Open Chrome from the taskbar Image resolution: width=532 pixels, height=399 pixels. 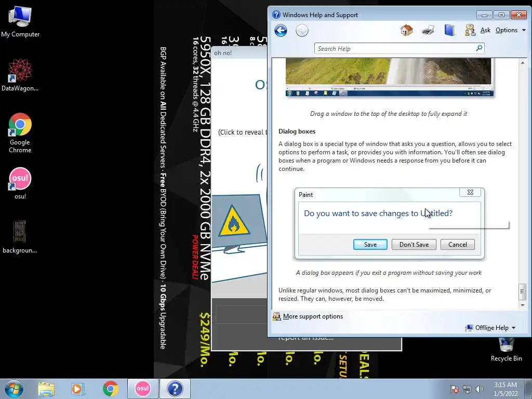[x=110, y=389]
